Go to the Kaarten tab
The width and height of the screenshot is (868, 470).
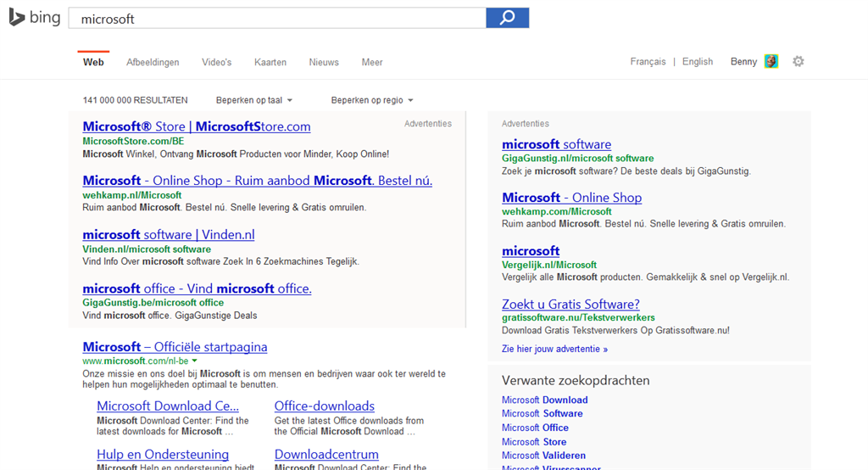point(270,62)
